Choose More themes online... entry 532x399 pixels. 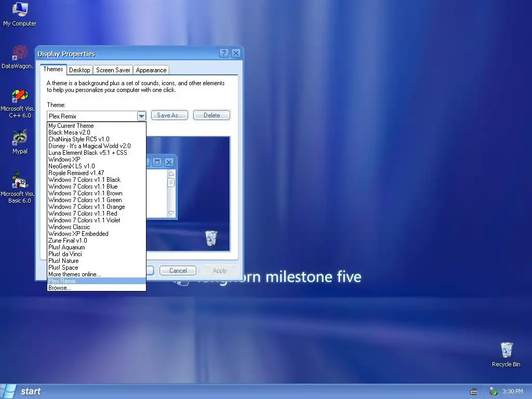(x=97, y=274)
